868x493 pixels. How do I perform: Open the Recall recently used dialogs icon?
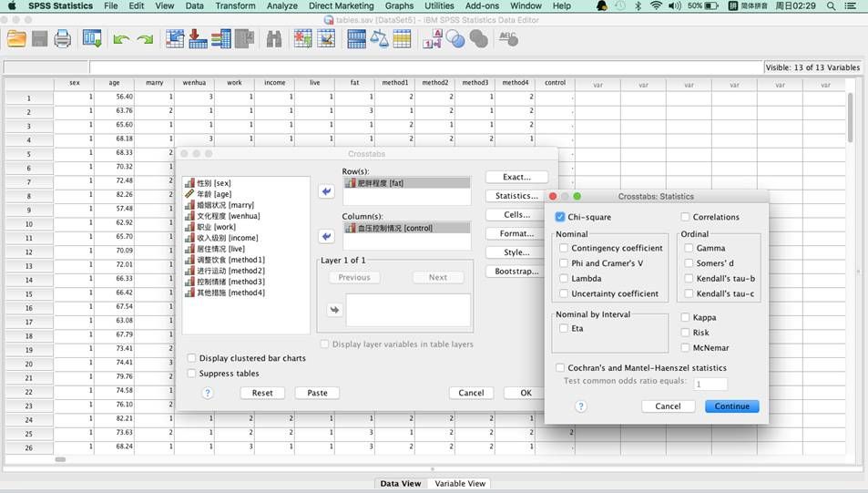(92, 39)
